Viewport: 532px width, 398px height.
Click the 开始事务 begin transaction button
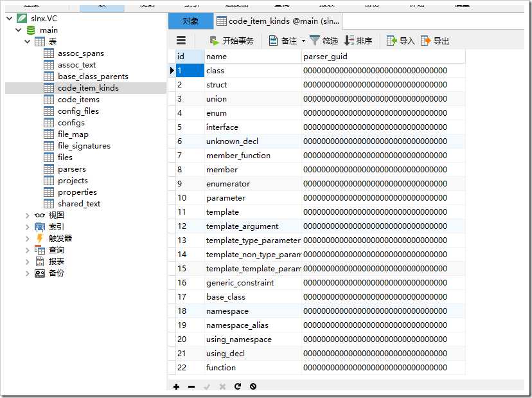click(232, 41)
